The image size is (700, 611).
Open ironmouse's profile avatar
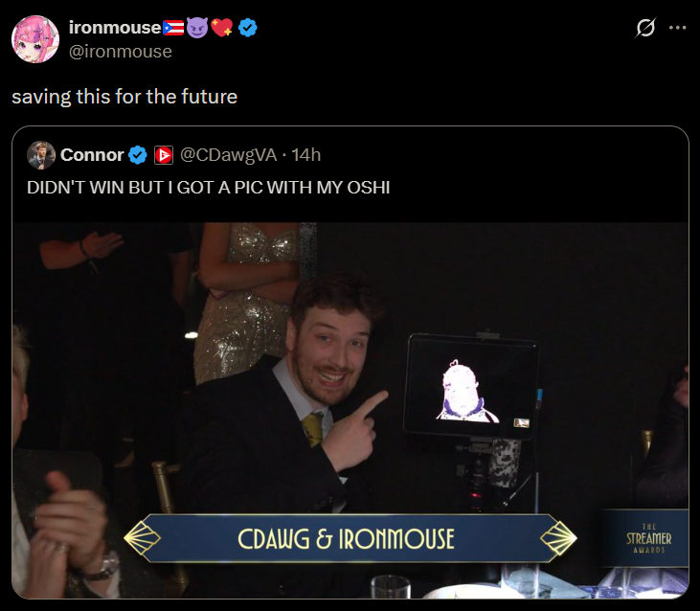(35, 39)
